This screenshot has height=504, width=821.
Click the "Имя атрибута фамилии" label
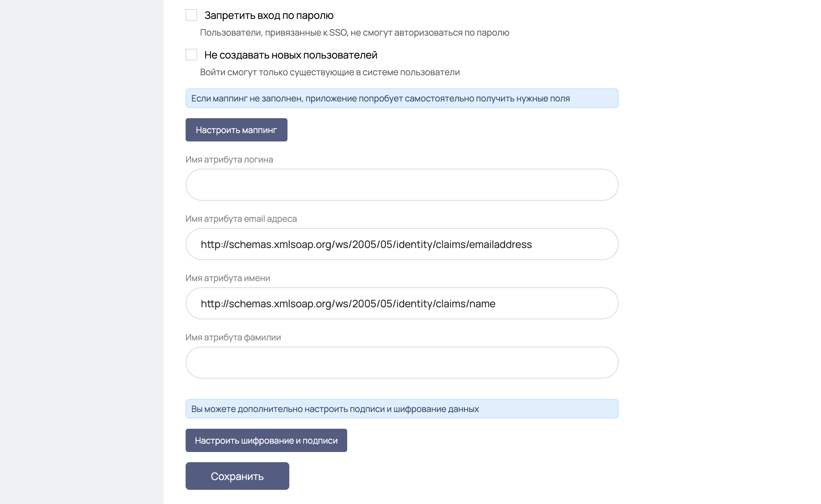tap(233, 337)
